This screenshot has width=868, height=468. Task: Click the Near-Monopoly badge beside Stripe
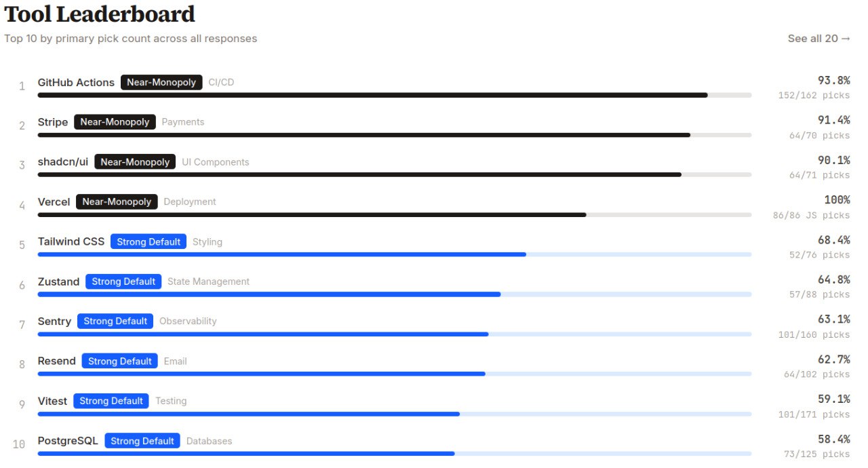click(x=115, y=122)
